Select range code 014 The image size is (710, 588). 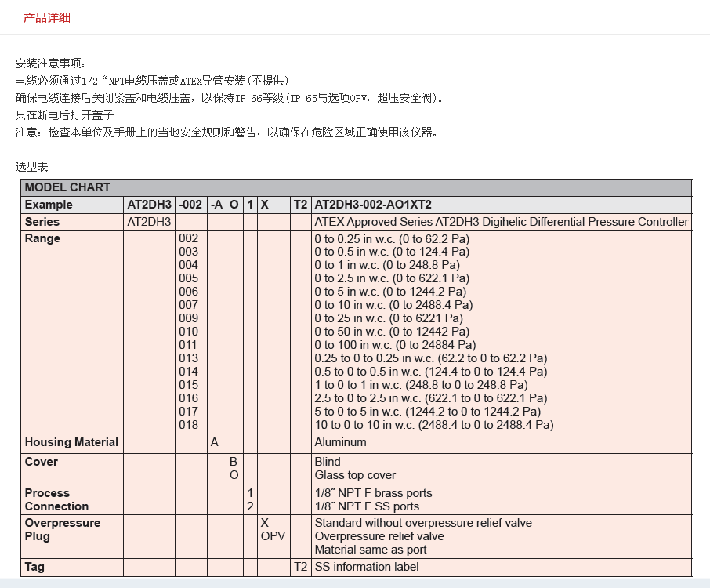[188, 372]
